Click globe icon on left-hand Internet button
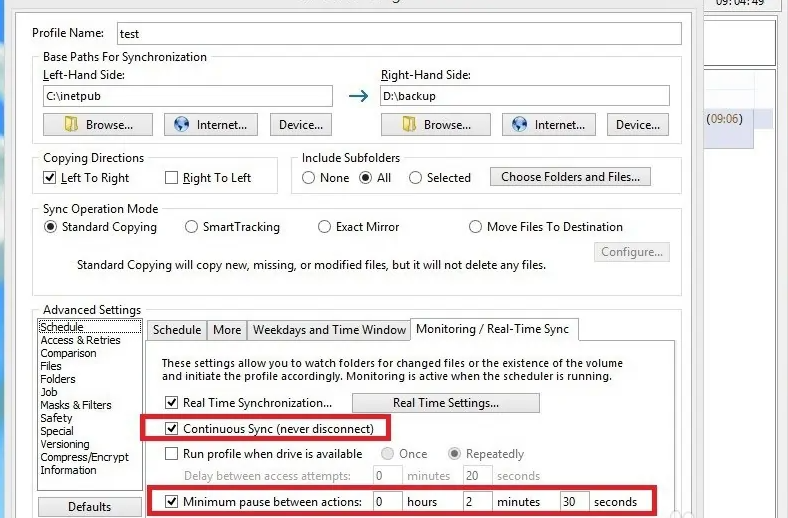Viewport: 788px width, 518px height. point(181,124)
